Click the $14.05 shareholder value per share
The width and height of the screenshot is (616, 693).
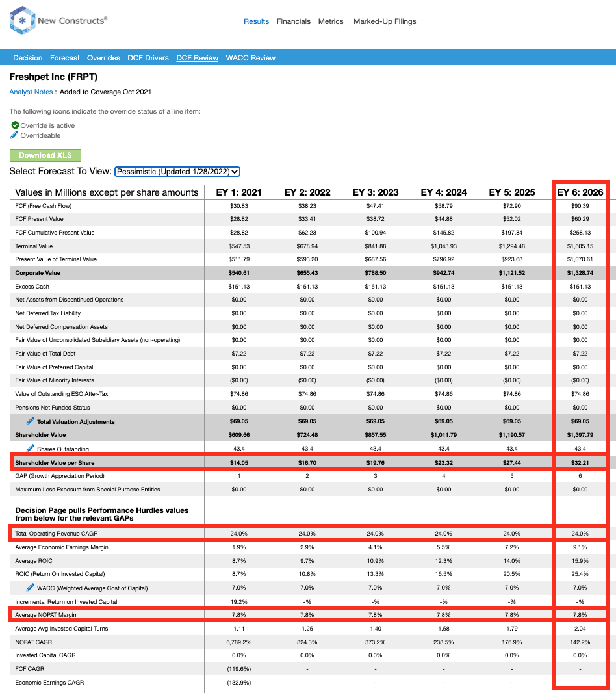tap(239, 463)
